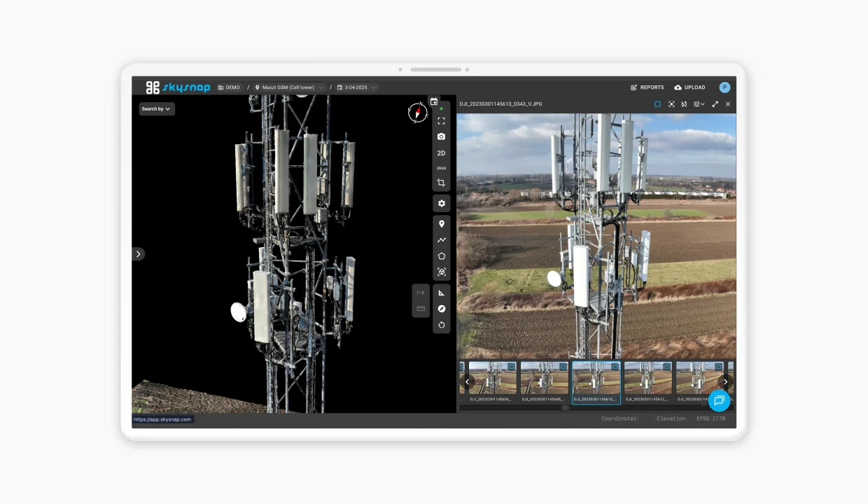Switch to 2D view mode
This screenshot has width=868, height=504.
tap(441, 153)
